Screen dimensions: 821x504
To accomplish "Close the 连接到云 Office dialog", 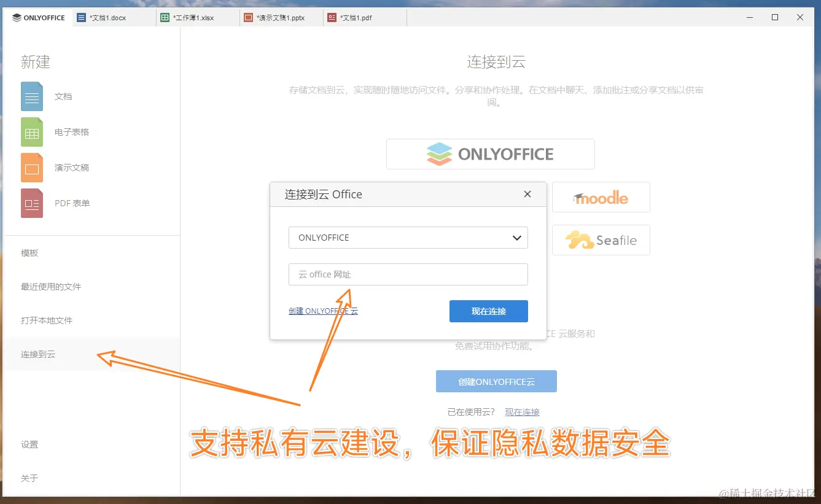I will tap(527, 194).
